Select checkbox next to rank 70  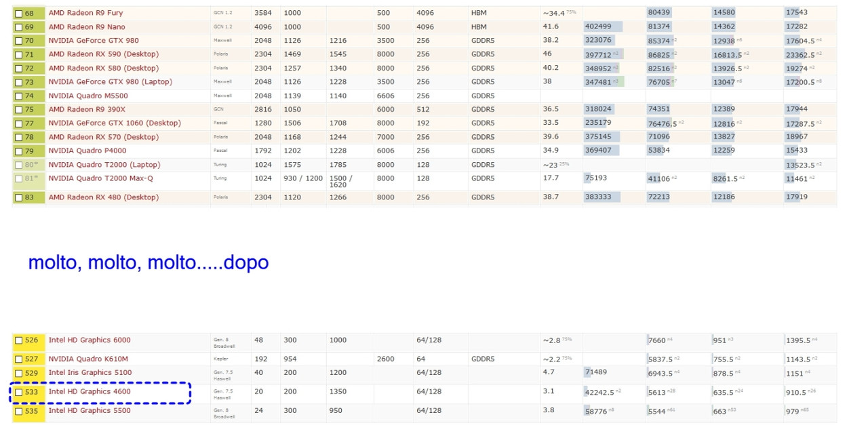(19, 41)
